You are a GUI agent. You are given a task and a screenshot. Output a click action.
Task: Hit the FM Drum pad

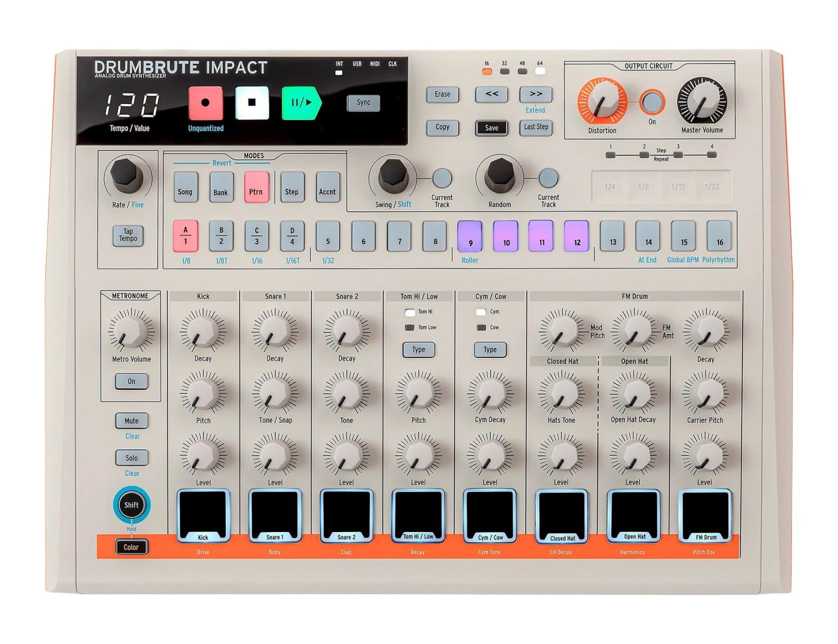(x=705, y=515)
